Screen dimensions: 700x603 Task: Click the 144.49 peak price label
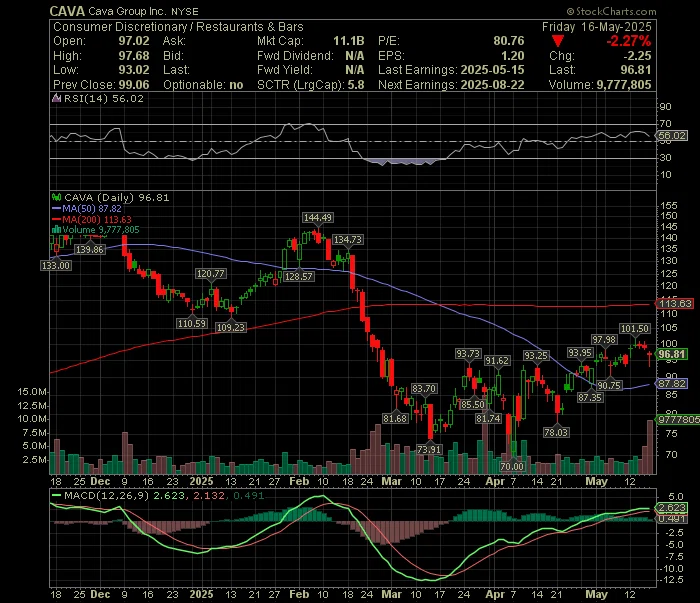317,218
